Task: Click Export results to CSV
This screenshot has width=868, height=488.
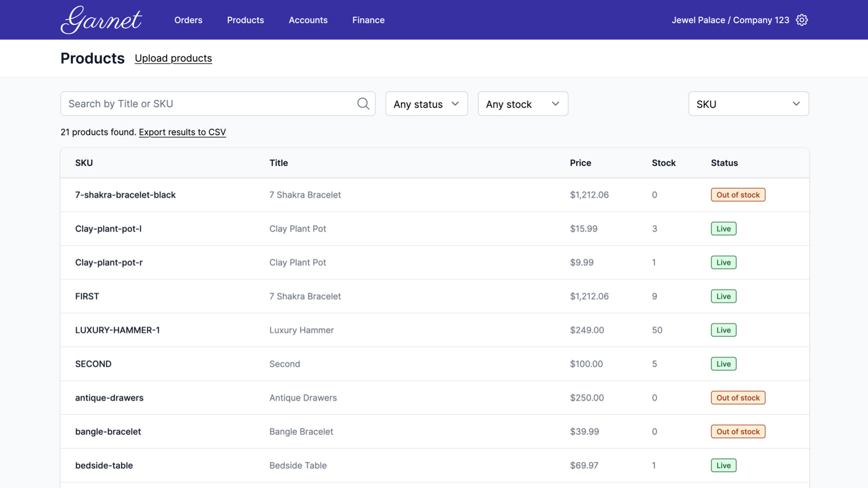Action: (x=182, y=132)
